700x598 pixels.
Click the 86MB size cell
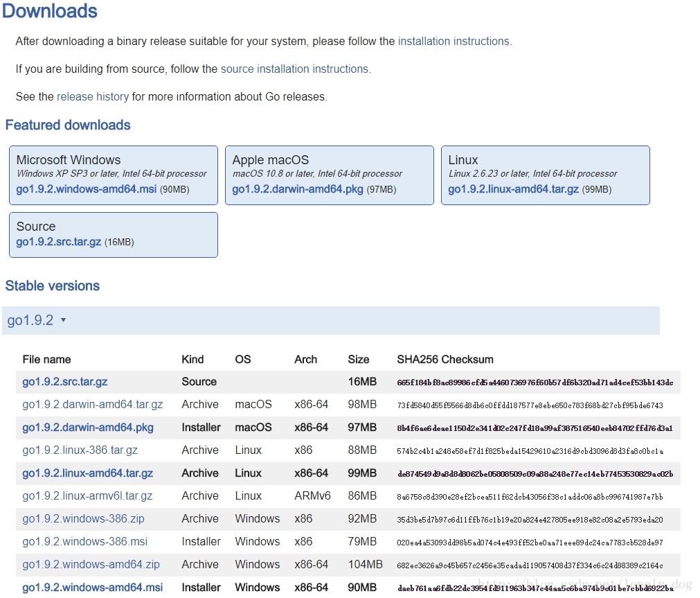(362, 495)
